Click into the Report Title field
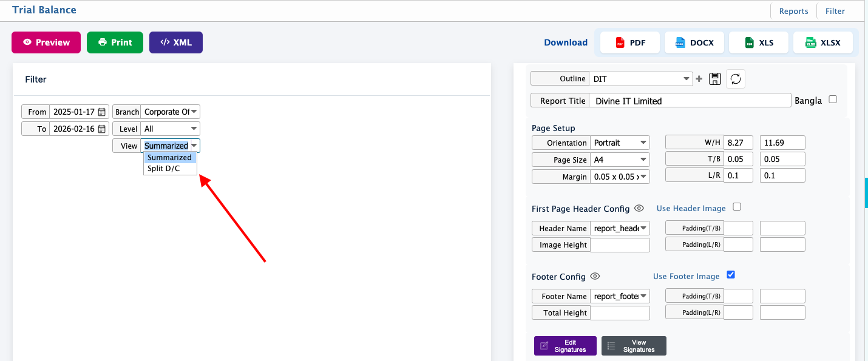 (x=690, y=101)
